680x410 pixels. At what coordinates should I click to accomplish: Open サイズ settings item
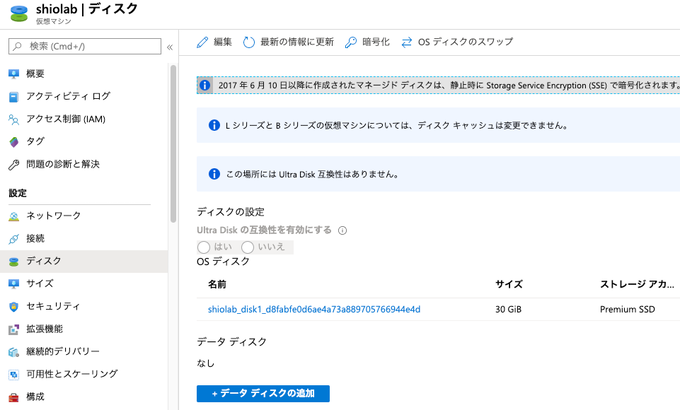[84, 284]
